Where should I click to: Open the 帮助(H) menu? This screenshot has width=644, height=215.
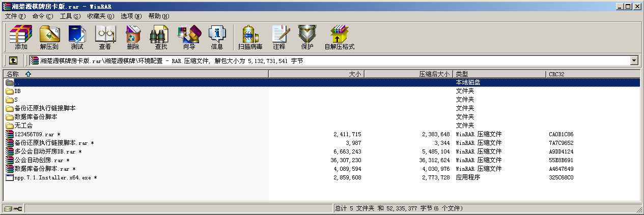[158, 16]
